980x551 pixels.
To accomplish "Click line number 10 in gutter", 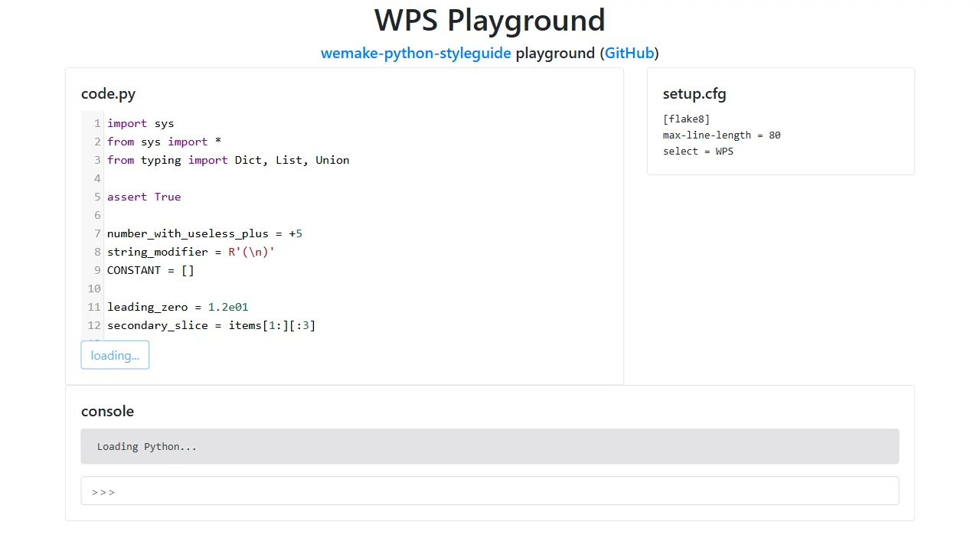I will pos(94,289).
